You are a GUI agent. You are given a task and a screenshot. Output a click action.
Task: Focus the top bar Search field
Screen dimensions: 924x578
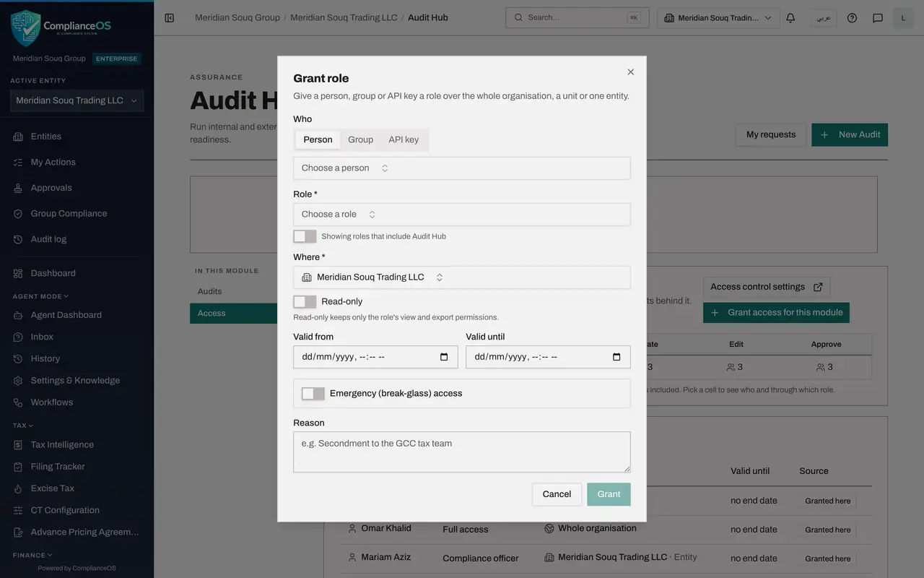577,18
